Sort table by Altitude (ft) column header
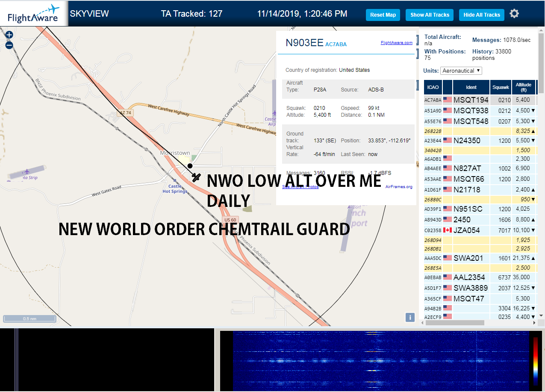Image resolution: width=545 pixels, height=392 pixels. (523, 87)
